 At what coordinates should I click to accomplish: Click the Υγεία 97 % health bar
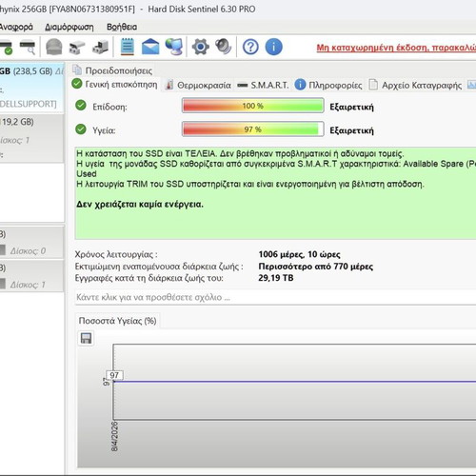coord(253,129)
